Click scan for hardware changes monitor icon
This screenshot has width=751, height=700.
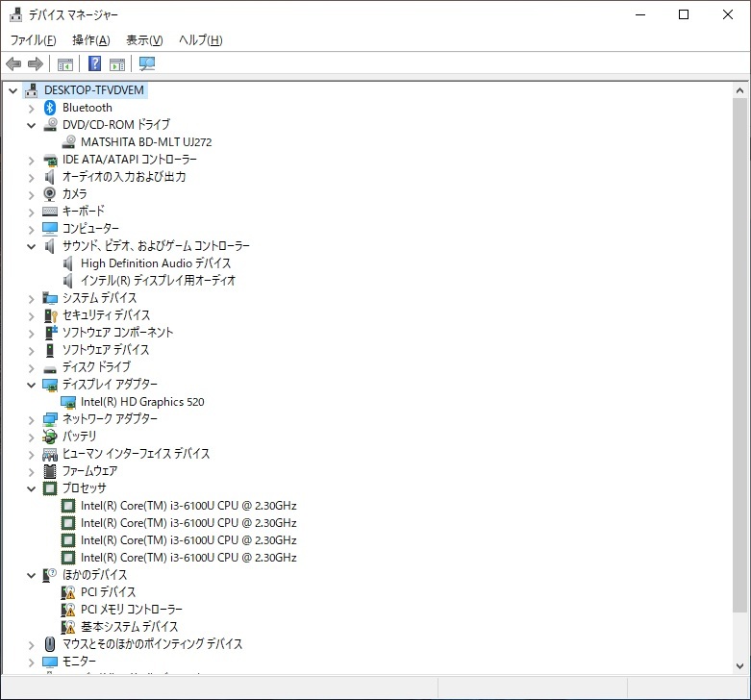[146, 64]
